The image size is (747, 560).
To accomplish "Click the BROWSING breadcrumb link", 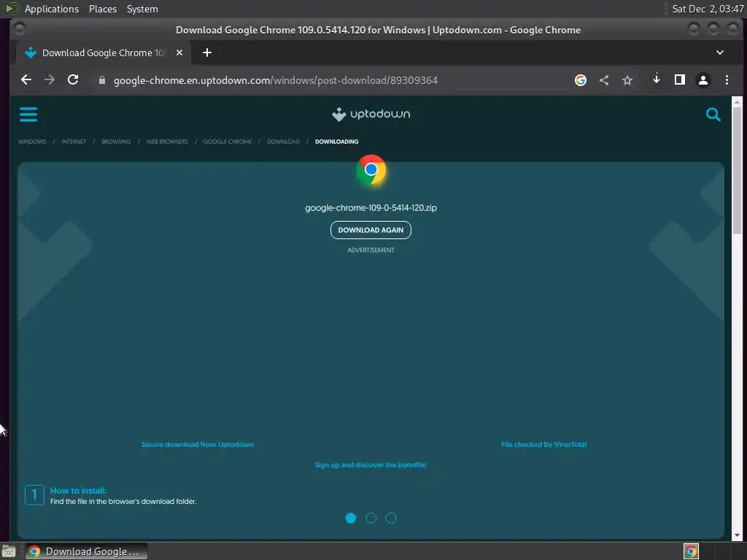I will tap(116, 141).
